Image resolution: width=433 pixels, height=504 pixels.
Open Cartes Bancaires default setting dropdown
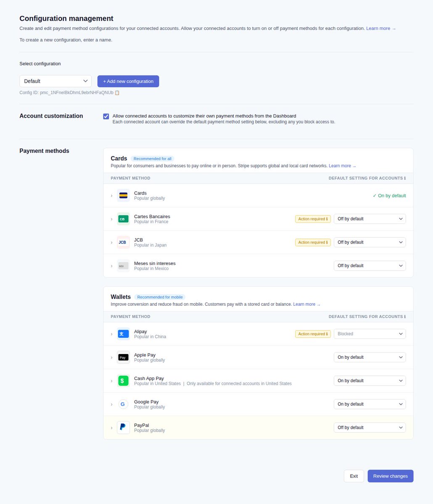coord(370,219)
